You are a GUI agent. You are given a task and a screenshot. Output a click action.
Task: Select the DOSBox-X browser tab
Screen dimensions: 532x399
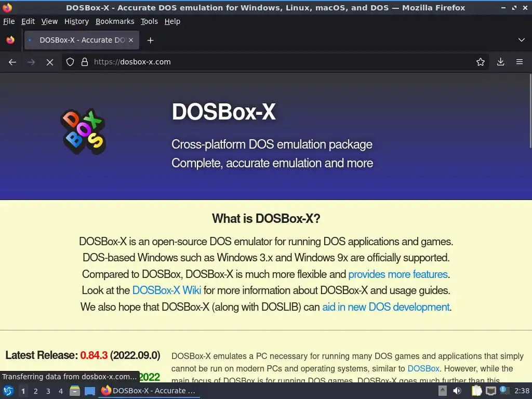tap(82, 40)
